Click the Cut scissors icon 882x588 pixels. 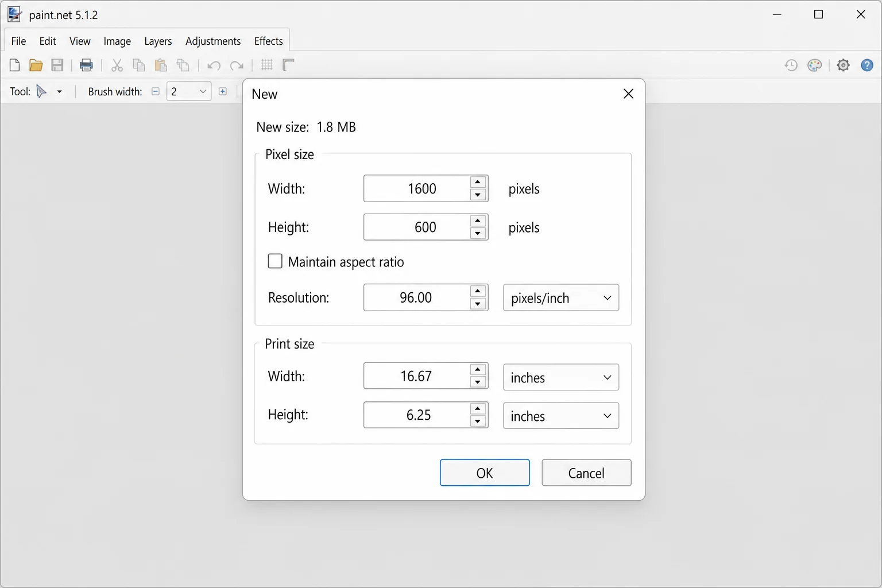click(117, 65)
